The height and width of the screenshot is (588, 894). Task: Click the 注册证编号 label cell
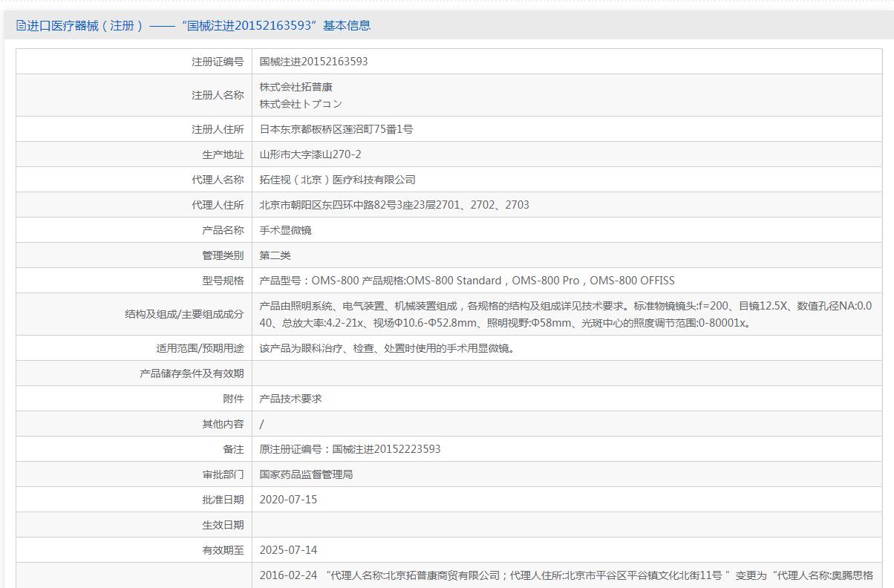coord(218,62)
